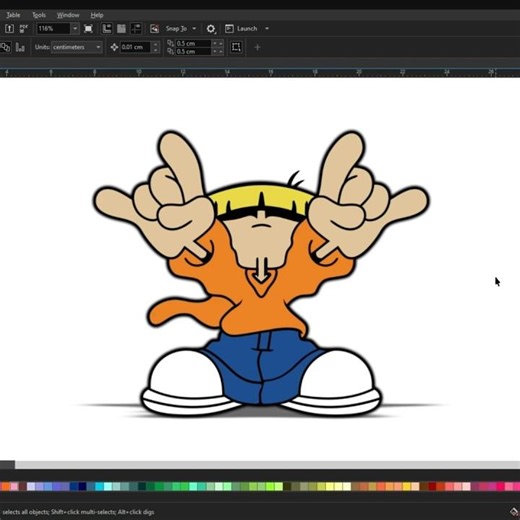Pick the bright cyan swatch

[x=99, y=486]
